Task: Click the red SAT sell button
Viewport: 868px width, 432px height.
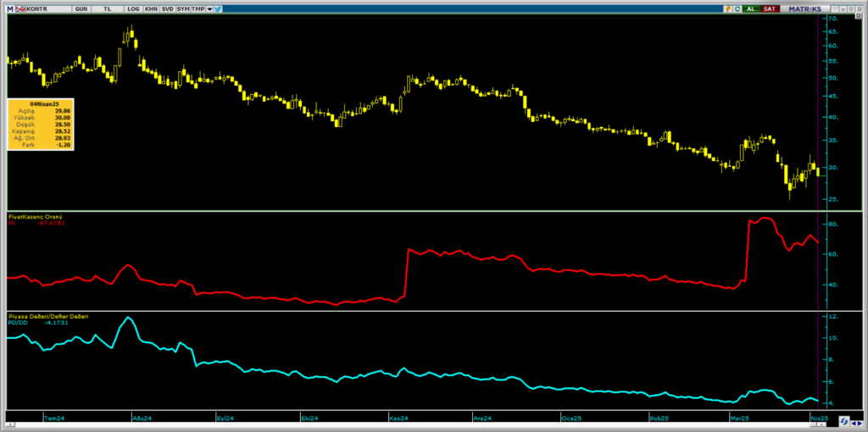Action: tap(770, 8)
